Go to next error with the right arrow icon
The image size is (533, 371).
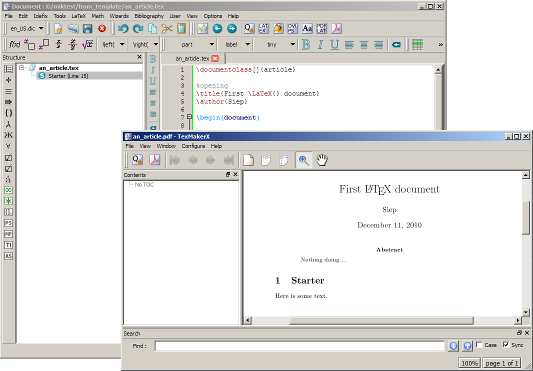(232, 29)
